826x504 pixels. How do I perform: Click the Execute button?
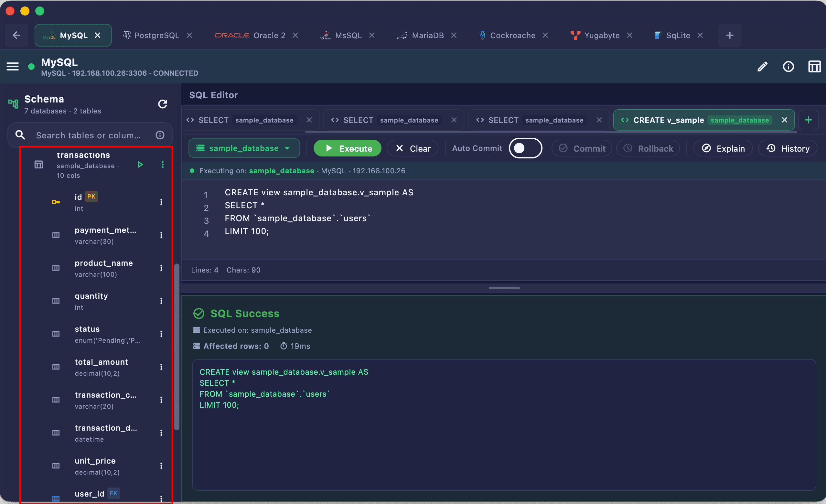coord(348,148)
